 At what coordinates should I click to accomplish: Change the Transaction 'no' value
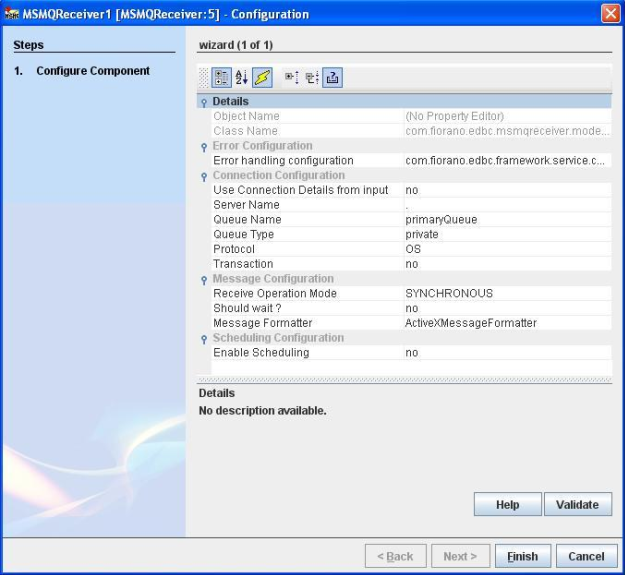(x=508, y=263)
